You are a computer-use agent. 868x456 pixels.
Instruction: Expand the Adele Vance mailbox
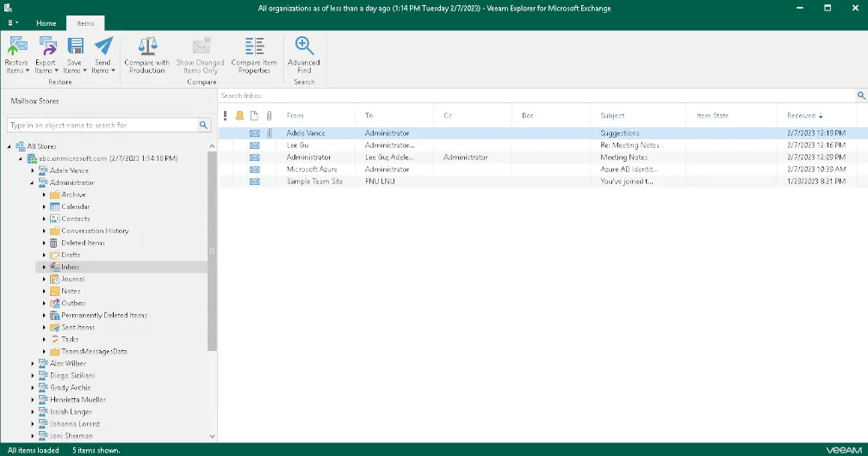pyautogui.click(x=33, y=171)
